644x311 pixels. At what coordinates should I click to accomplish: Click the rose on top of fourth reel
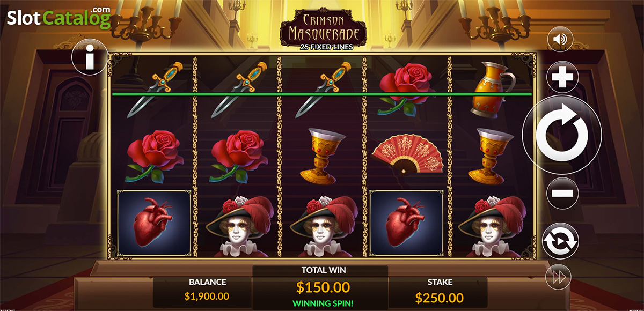coord(407,88)
